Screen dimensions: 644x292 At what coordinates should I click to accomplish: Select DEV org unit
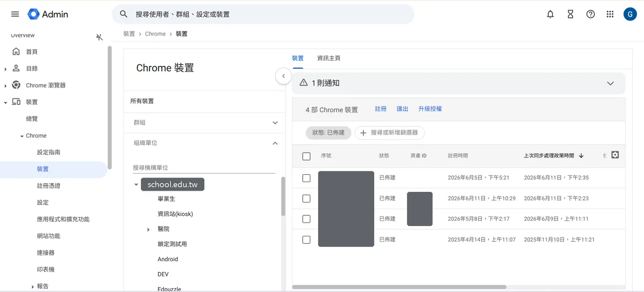pyautogui.click(x=163, y=274)
